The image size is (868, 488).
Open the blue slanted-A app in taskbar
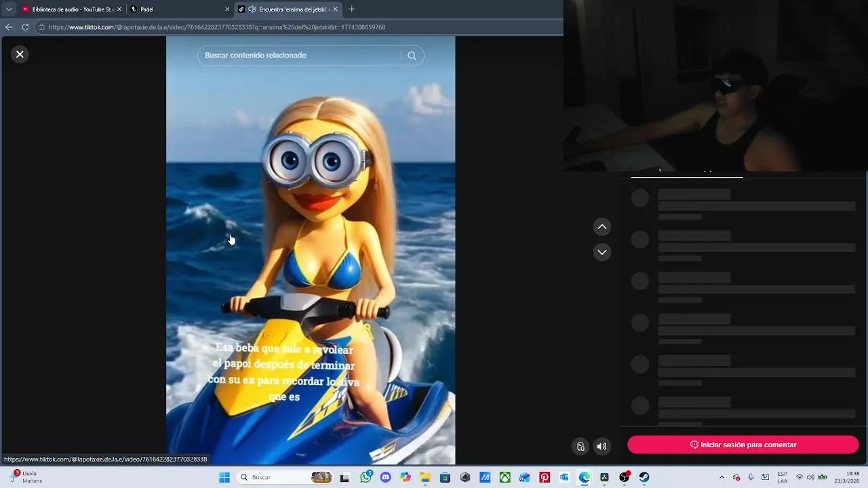(485, 477)
